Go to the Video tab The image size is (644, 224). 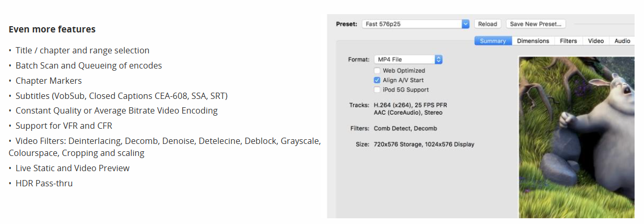596,41
